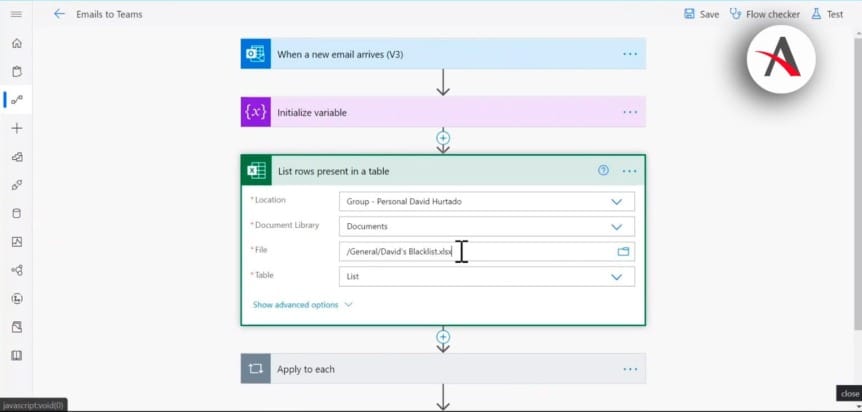Close the overlay via close button
Viewport: 862px width, 412px height.
[x=849, y=394]
